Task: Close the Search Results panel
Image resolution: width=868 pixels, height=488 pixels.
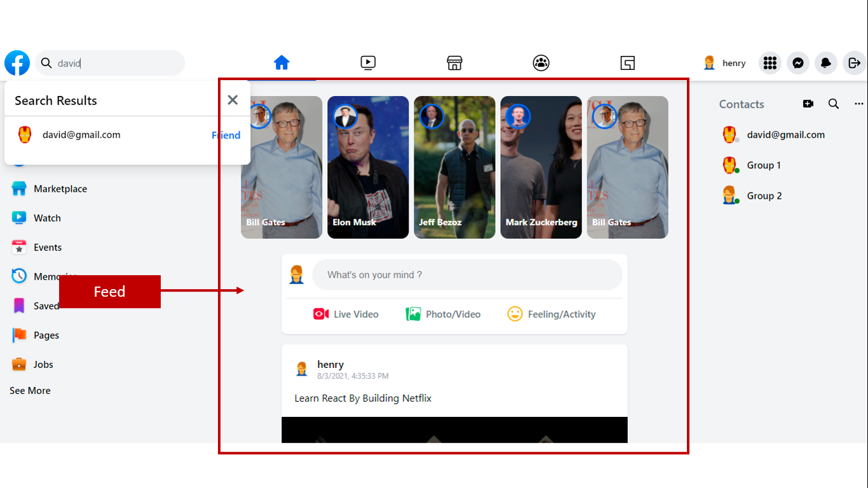Action: click(233, 100)
